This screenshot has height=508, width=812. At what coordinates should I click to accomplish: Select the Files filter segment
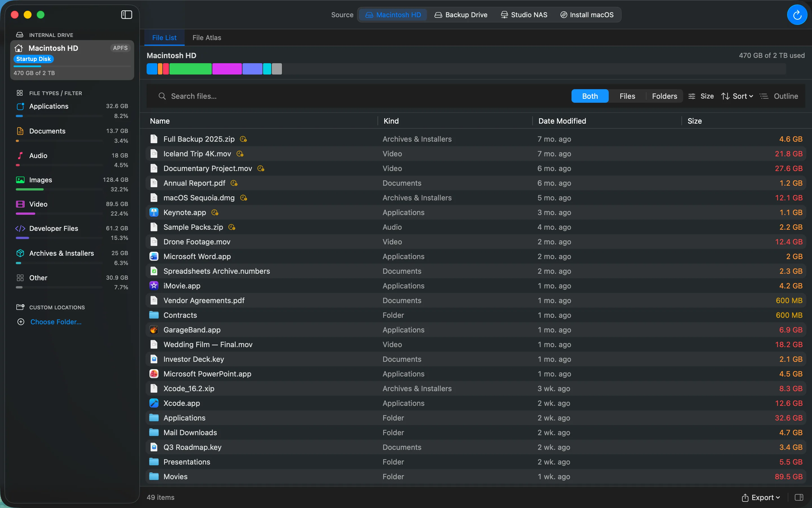[x=627, y=96]
